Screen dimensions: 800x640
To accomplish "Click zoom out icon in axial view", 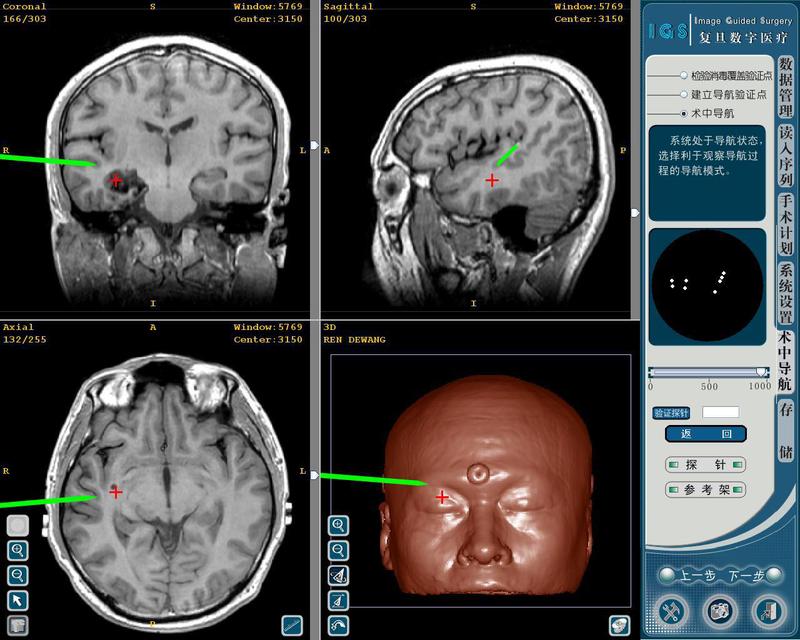I will click(x=17, y=575).
